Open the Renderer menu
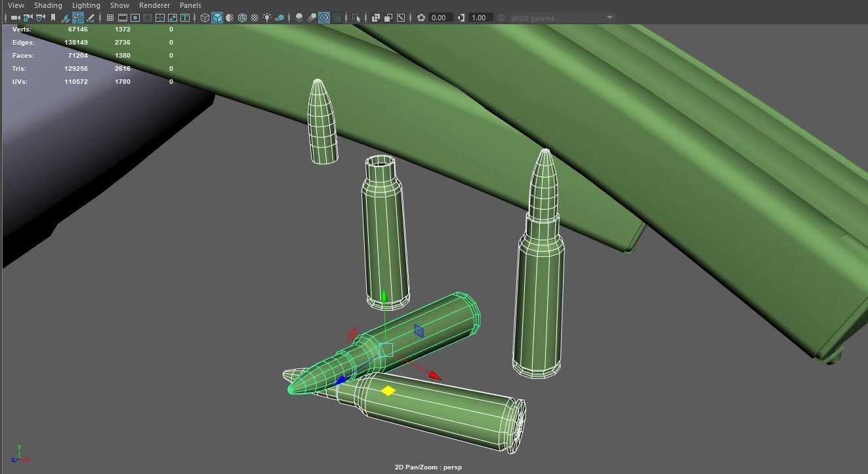 (x=154, y=5)
